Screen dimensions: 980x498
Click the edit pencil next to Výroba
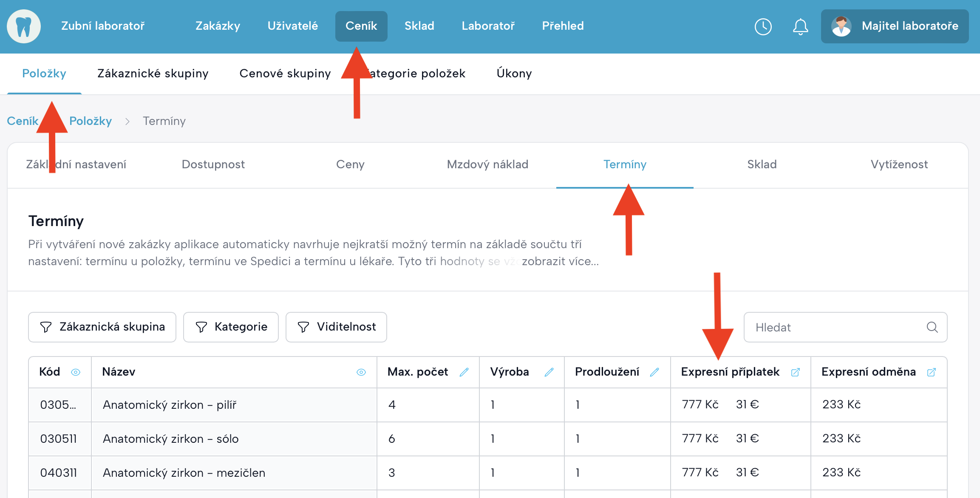549,372
